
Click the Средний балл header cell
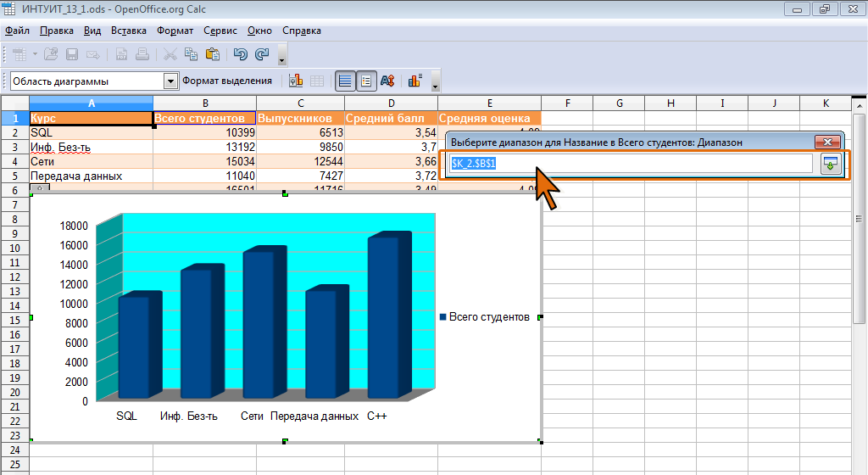391,118
